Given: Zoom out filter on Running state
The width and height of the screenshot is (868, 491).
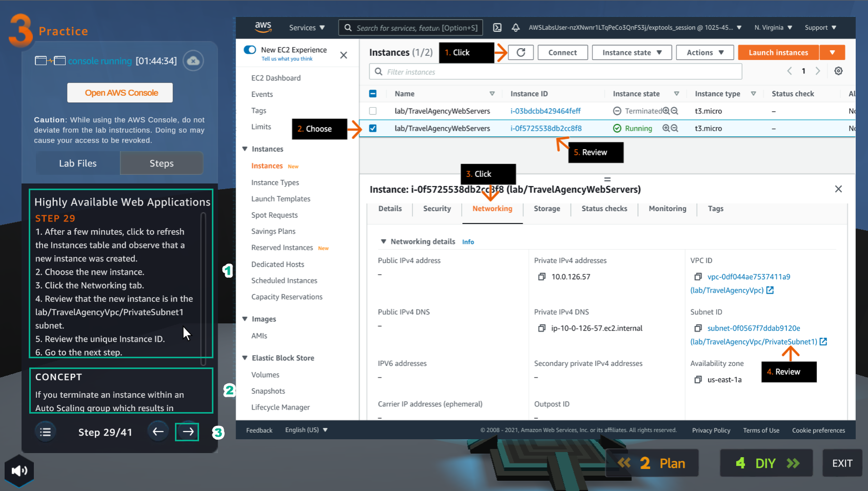Looking at the screenshot, I should [674, 128].
